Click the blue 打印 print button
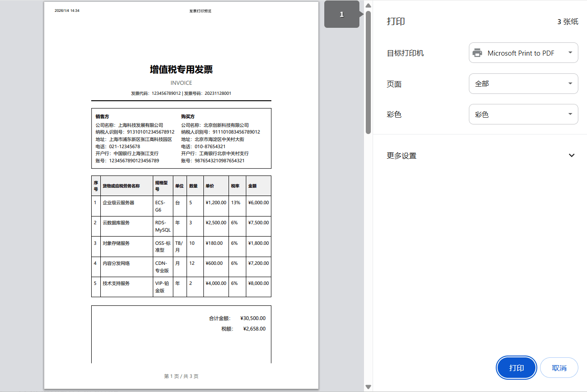 point(516,368)
